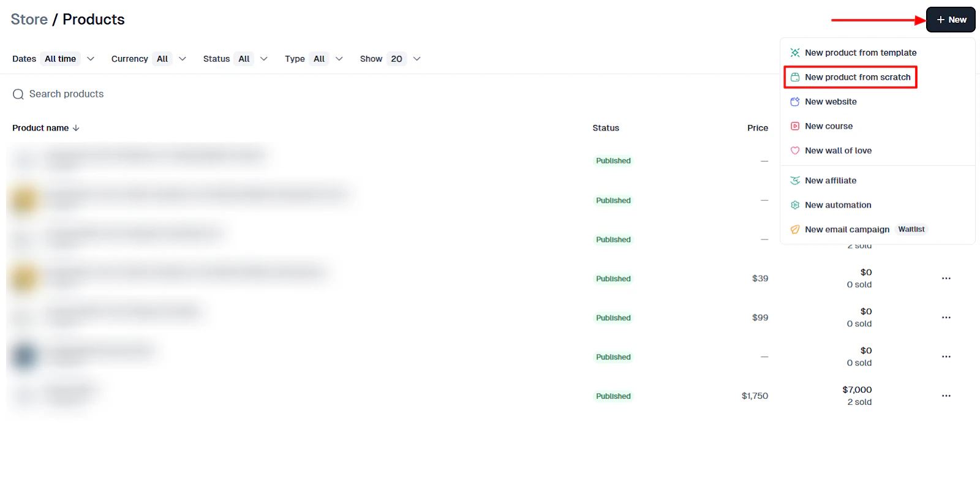The image size is (980, 501).
Task: Click Published badge in $1,750 row
Action: pyautogui.click(x=613, y=396)
